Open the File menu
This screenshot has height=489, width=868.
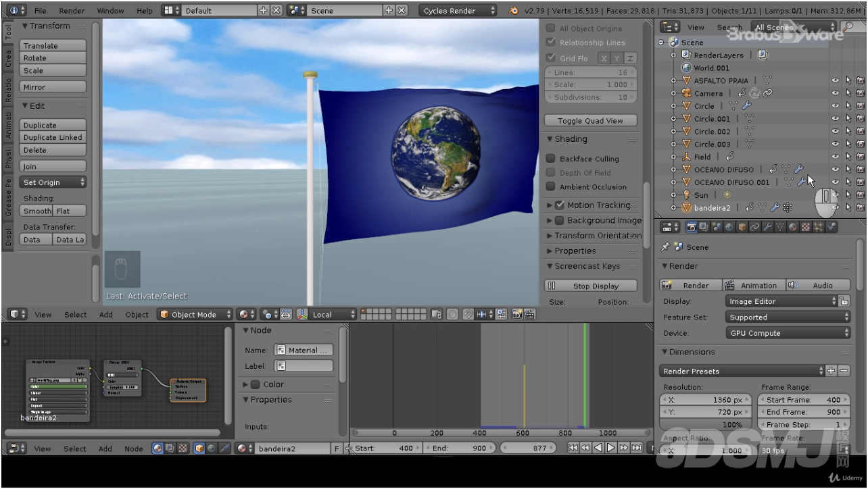(x=41, y=11)
